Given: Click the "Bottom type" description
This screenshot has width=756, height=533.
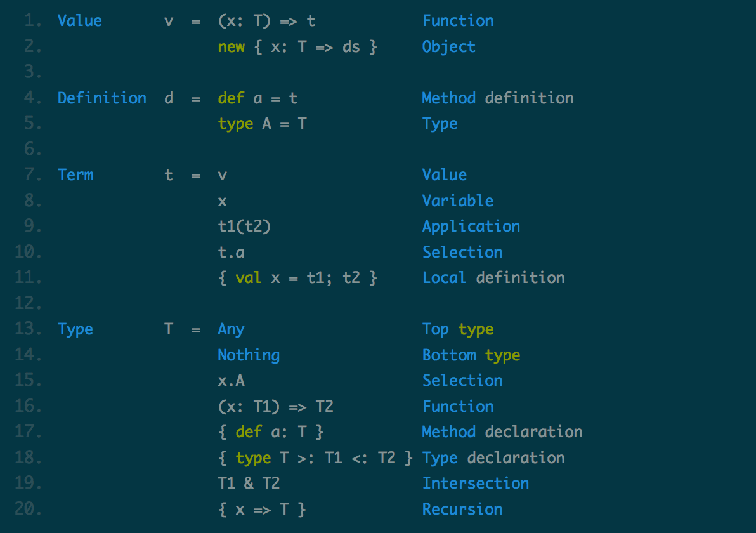Looking at the screenshot, I should pos(471,355).
